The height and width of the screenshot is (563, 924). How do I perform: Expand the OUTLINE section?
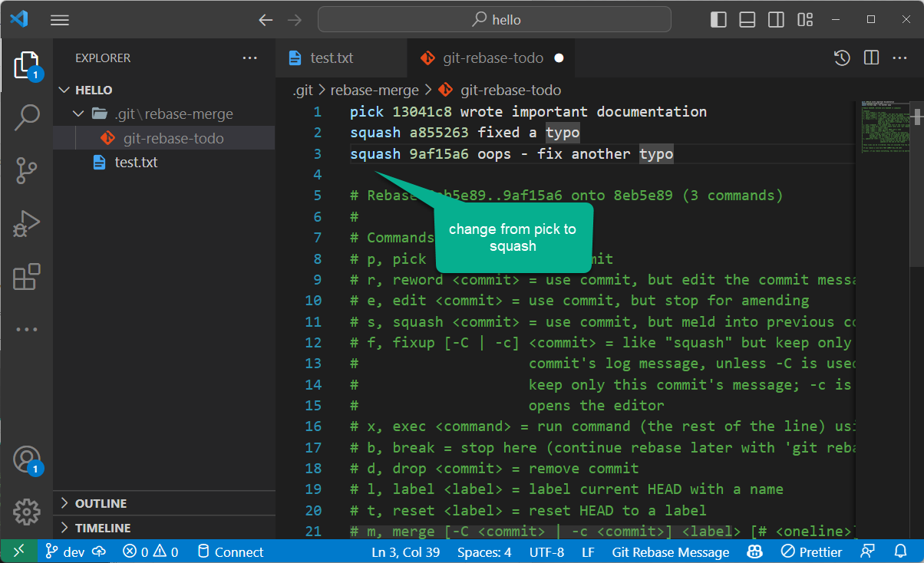(x=163, y=503)
